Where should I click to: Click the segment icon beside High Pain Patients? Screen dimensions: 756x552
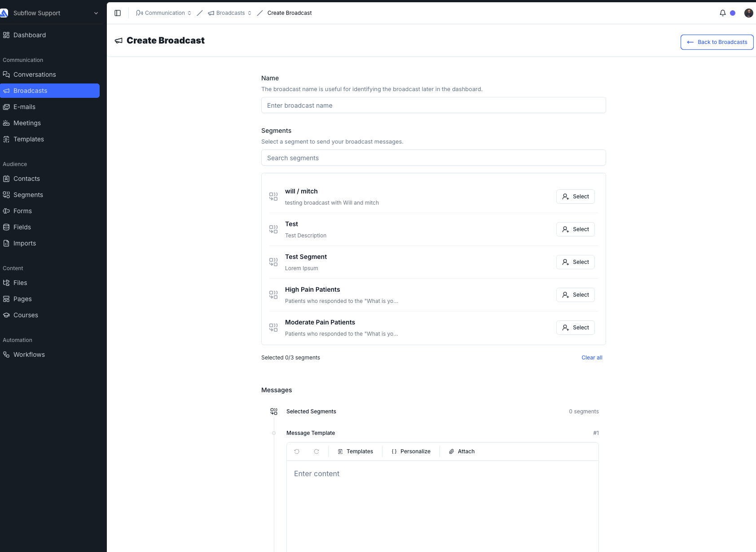pos(273,295)
